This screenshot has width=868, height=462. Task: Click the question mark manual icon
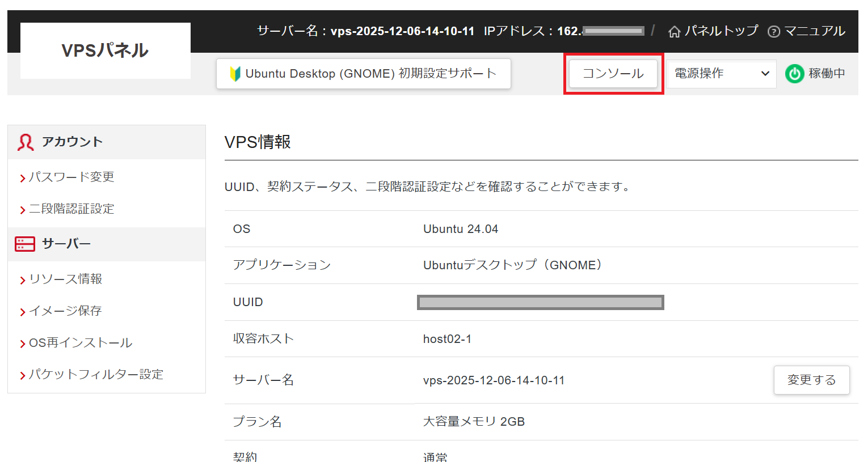click(773, 32)
